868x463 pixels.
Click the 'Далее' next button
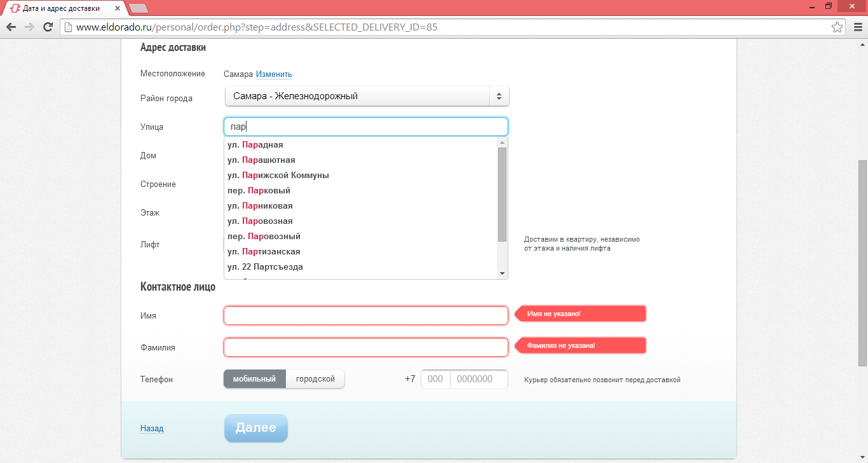256,428
